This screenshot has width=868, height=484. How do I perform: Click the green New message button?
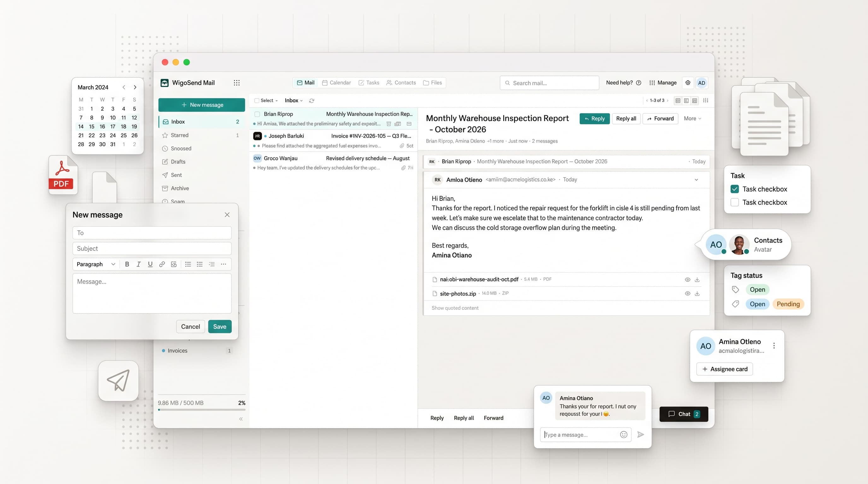[x=202, y=105]
